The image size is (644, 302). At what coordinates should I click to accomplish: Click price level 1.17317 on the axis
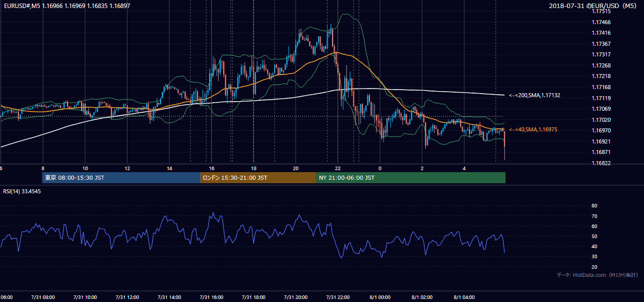coord(601,54)
